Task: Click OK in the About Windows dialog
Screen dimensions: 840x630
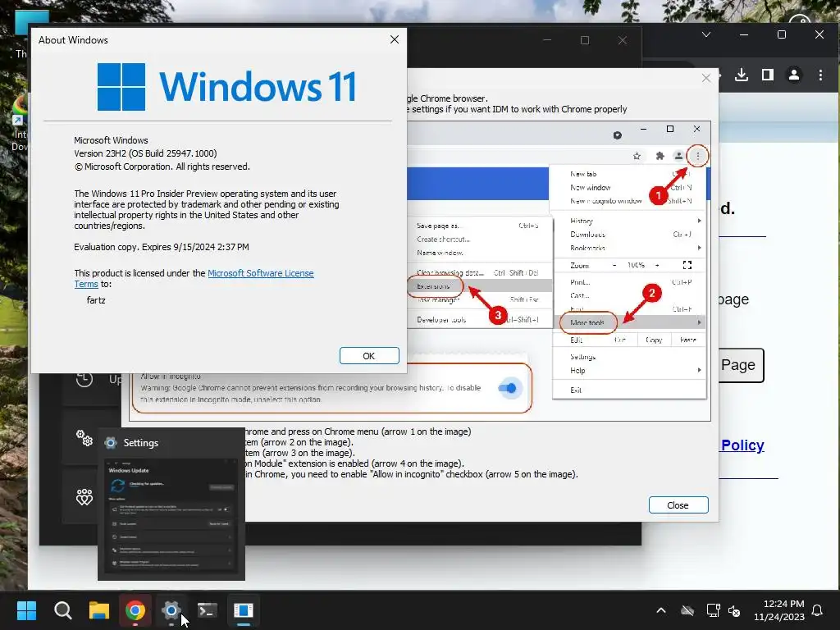Action: tap(369, 356)
